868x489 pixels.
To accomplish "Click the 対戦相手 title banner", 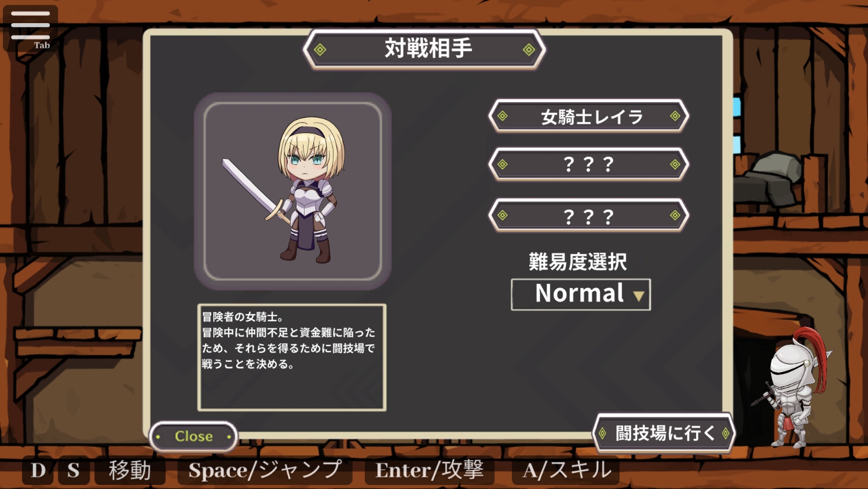I will click(x=424, y=49).
